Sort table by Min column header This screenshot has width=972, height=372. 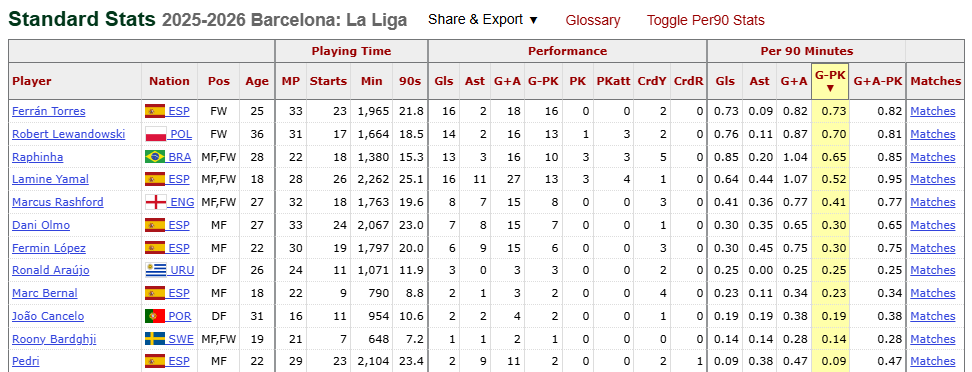tap(372, 81)
